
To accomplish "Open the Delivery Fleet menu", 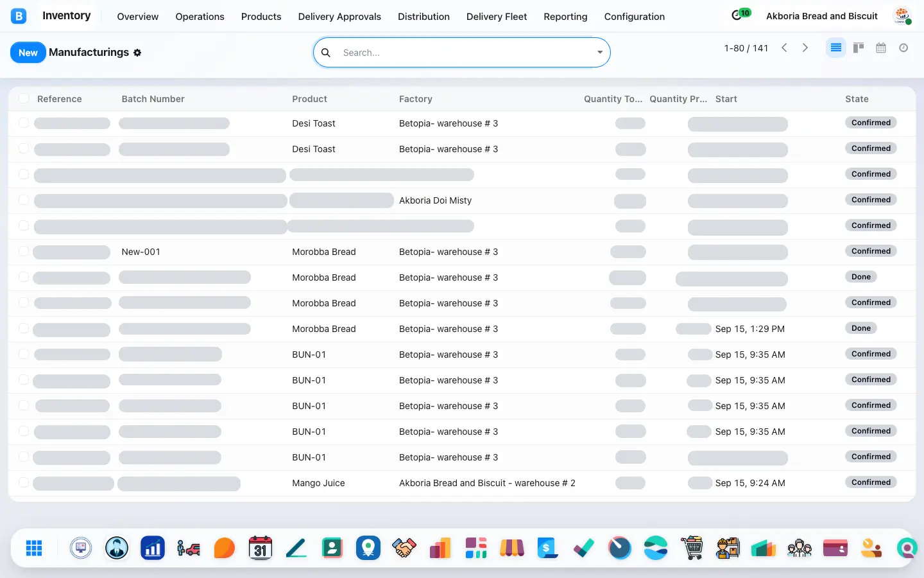I will click(497, 17).
